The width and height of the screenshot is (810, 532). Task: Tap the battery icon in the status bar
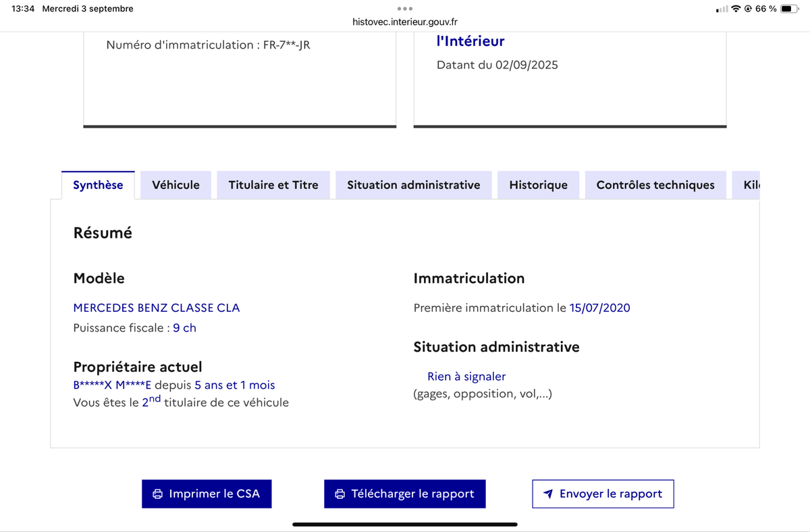click(x=790, y=9)
